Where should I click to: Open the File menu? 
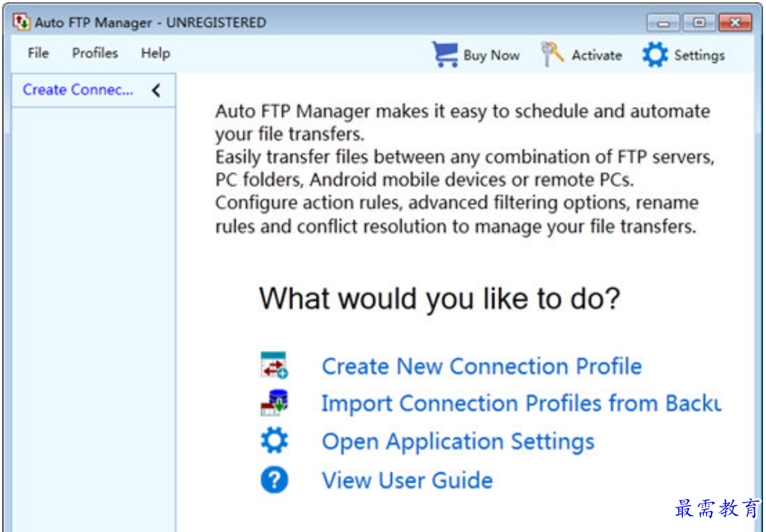click(38, 53)
